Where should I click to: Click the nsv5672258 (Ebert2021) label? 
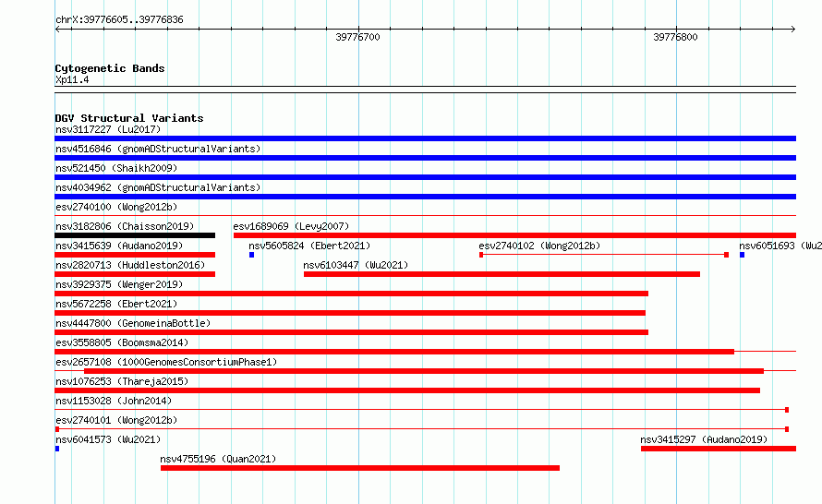pos(116,304)
